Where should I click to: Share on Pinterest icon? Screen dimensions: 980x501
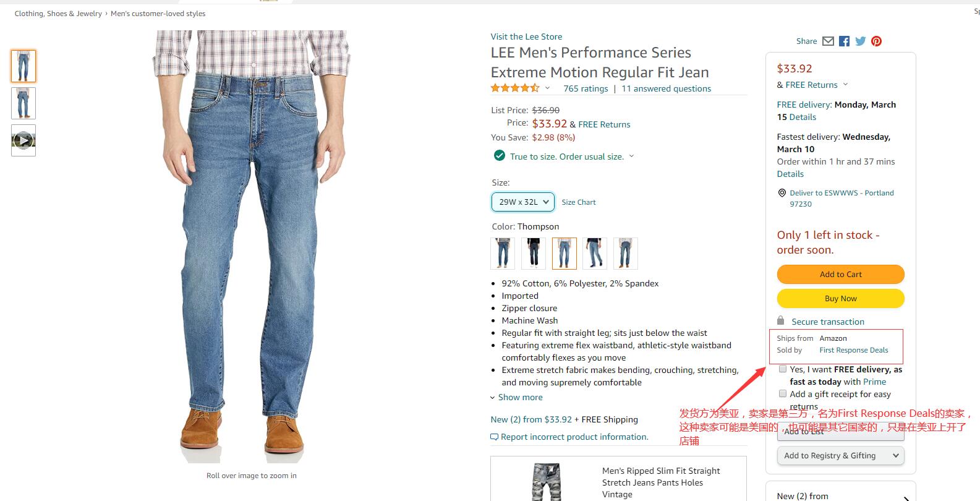click(x=876, y=41)
